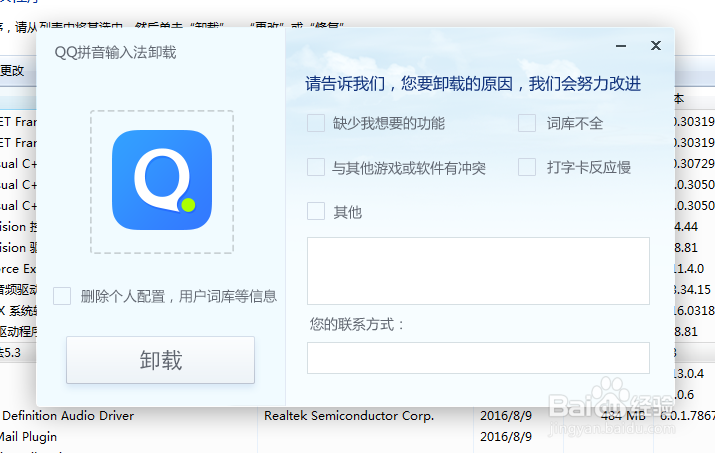The width and height of the screenshot is (715, 453).
Task: Click the 请告诉我们 uninstall reason heading
Action: coord(473,84)
